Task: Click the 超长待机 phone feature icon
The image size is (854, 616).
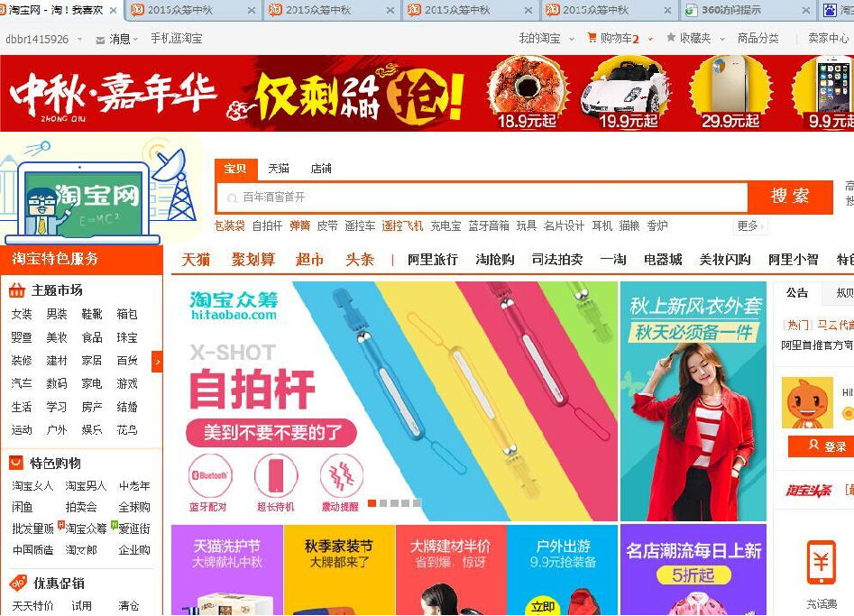Action: coord(276,475)
